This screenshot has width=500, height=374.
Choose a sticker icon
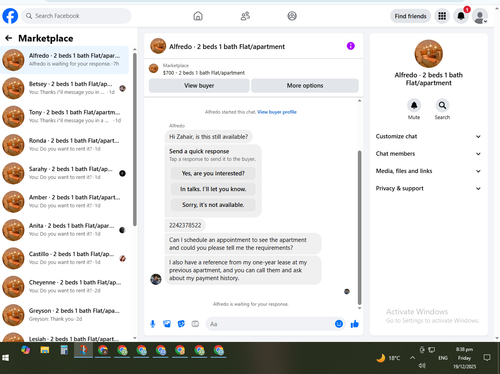(x=181, y=324)
